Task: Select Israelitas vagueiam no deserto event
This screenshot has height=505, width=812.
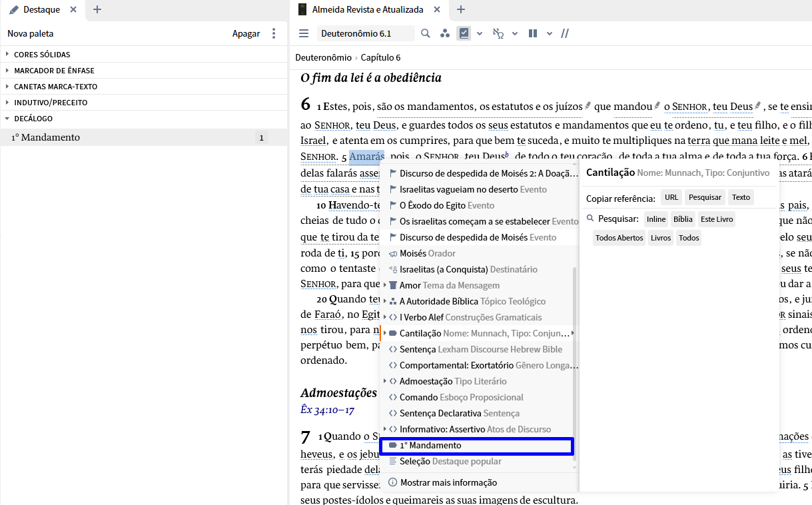Action: point(480,189)
